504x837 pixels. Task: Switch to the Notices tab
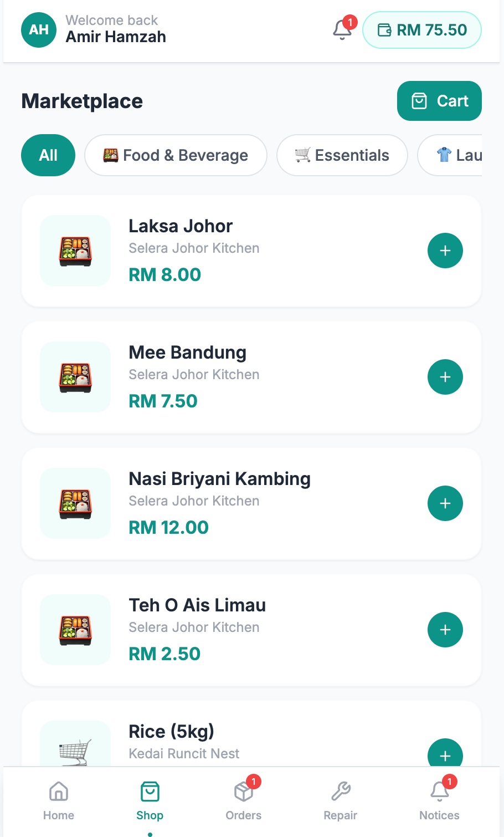pyautogui.click(x=439, y=800)
